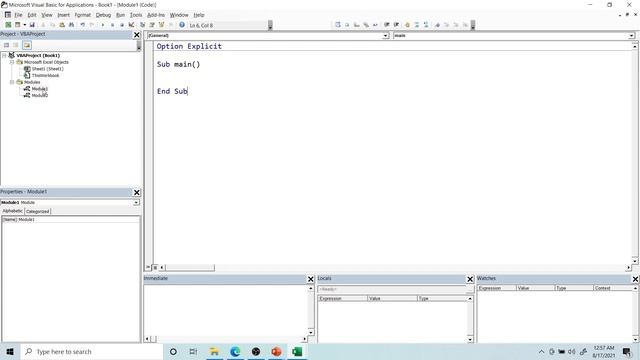This screenshot has height=360, width=640.
Task: Click List Properties/Methods icon in Edit toolbar
Action: point(338,25)
